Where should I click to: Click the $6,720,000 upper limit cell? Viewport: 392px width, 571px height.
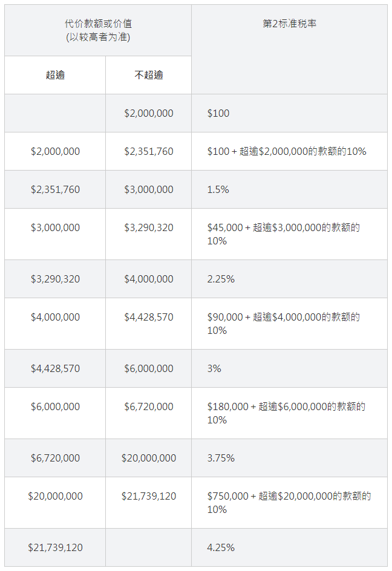(x=149, y=413)
